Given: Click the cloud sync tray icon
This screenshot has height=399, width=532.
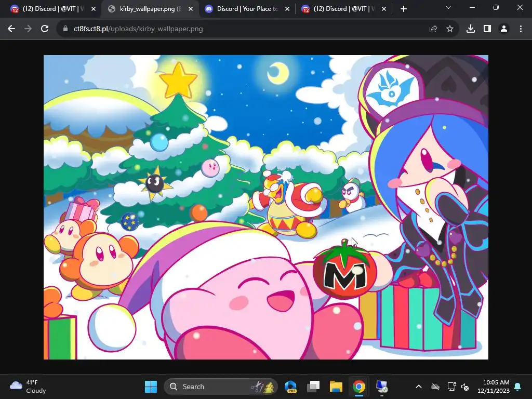Looking at the screenshot, I should [435, 387].
